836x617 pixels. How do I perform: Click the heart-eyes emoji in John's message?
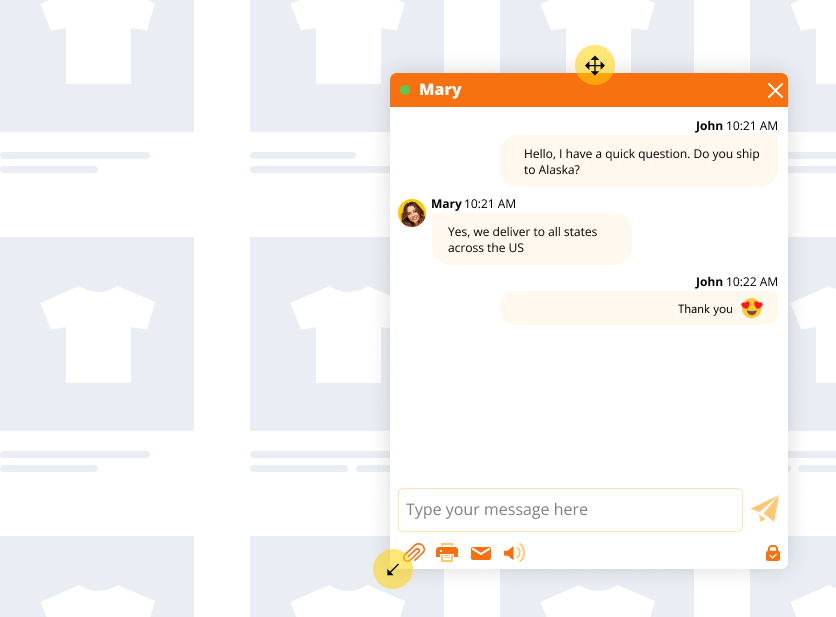click(x=753, y=309)
